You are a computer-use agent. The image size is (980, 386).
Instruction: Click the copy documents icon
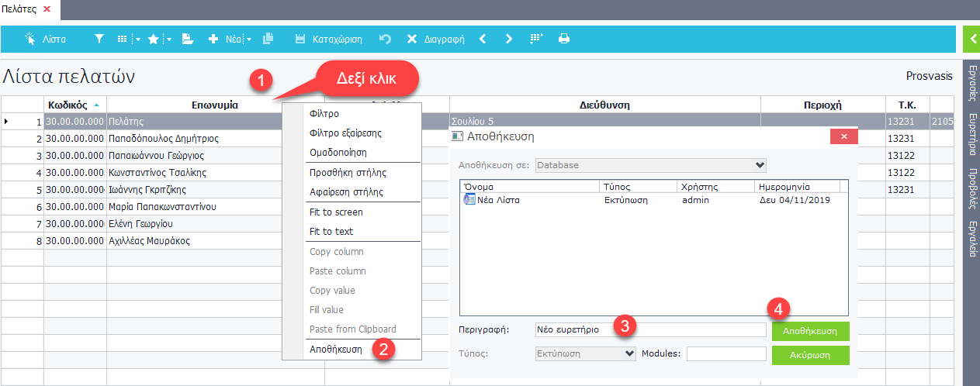click(x=268, y=39)
